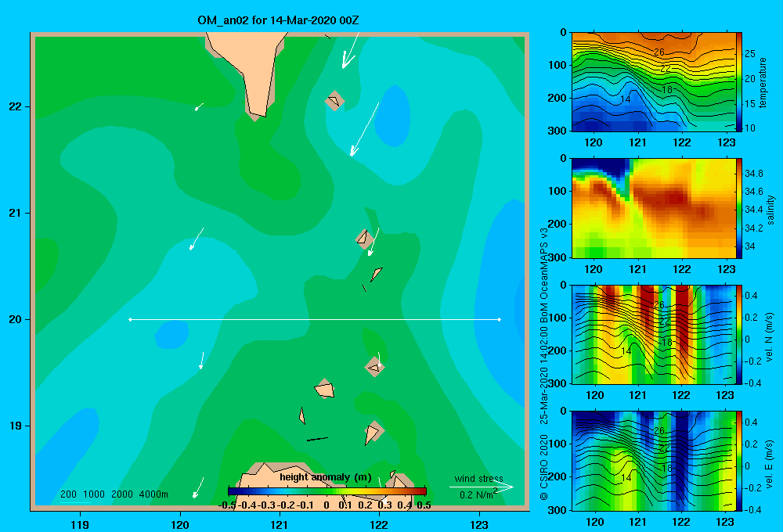Click the wind stress reference arrow in legend
783x532 pixels.
[x=481, y=487]
